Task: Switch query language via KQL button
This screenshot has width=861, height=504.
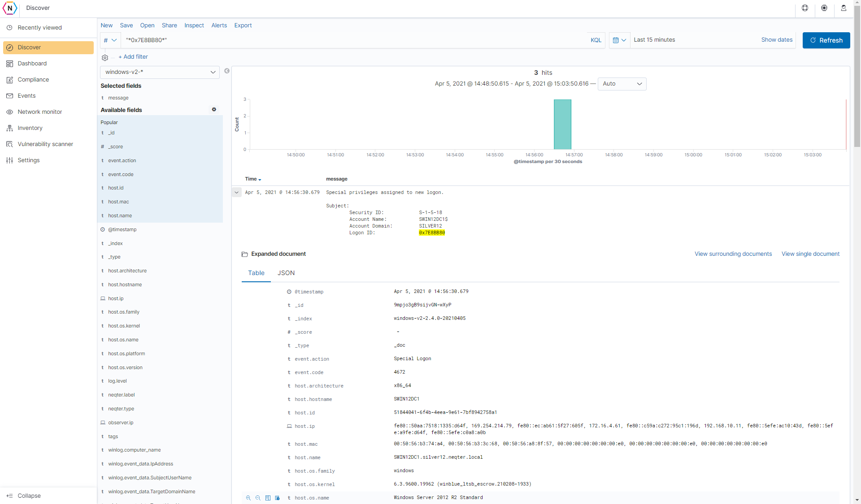Action: 596,40
